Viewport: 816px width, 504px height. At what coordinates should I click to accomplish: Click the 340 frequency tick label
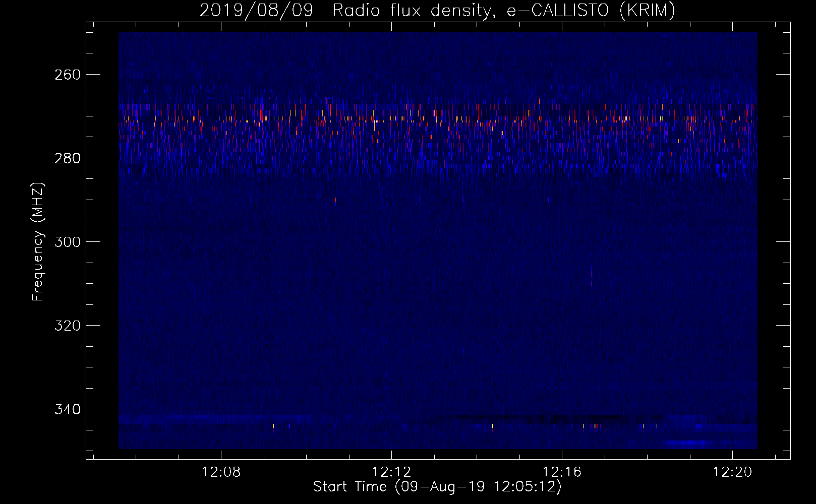tap(67, 409)
